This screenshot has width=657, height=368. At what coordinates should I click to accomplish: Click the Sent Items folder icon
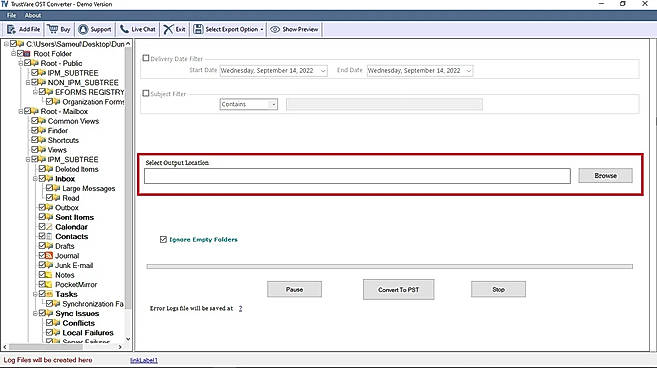click(x=49, y=217)
